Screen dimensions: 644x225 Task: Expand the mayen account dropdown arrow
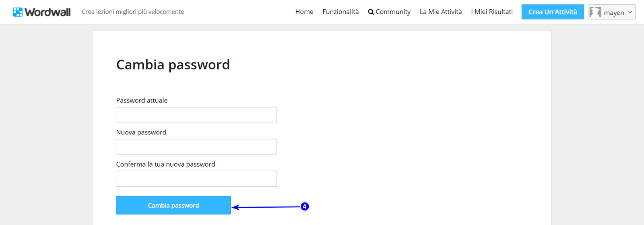click(630, 12)
